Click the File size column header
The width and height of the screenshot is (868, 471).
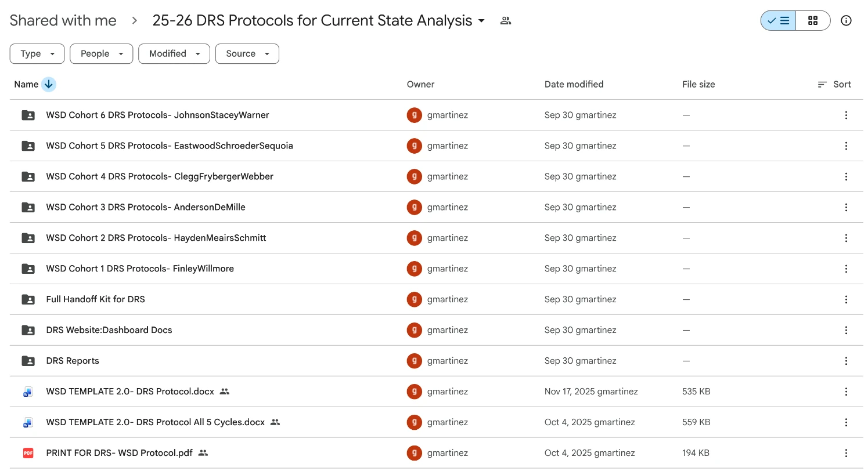point(698,84)
